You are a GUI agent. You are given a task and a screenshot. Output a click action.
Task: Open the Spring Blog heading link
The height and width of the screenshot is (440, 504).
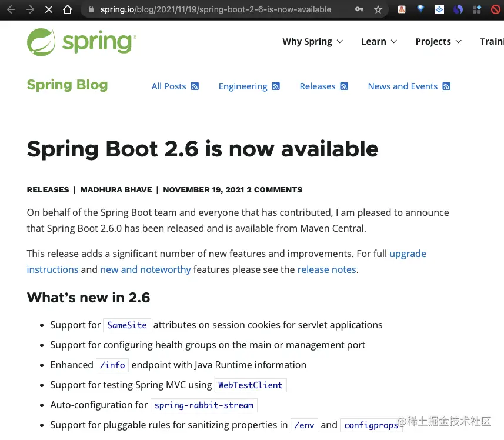coord(67,85)
